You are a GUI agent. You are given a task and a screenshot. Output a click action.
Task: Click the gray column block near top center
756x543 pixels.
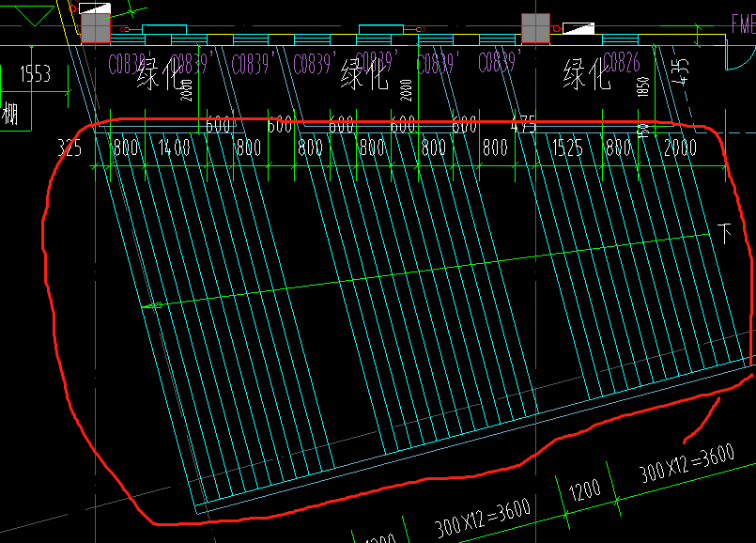[535, 28]
